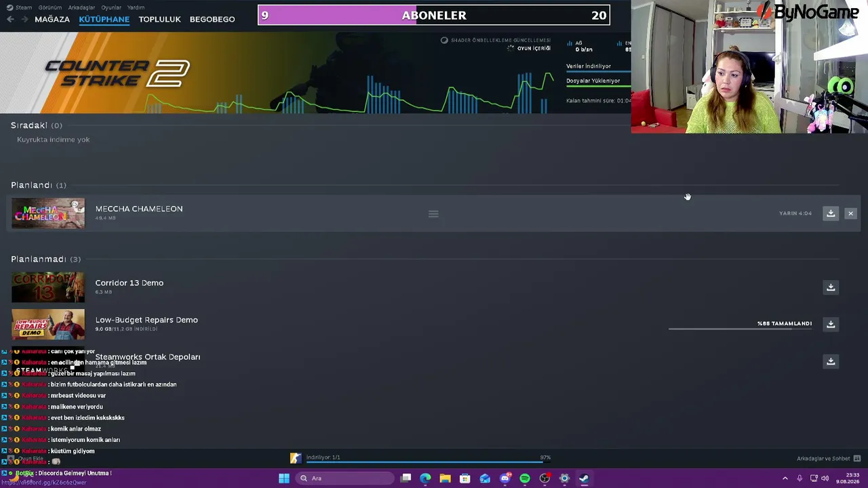Viewport: 868px width, 488px height.
Task: Download Corridor 13 Demo
Action: [831, 287]
